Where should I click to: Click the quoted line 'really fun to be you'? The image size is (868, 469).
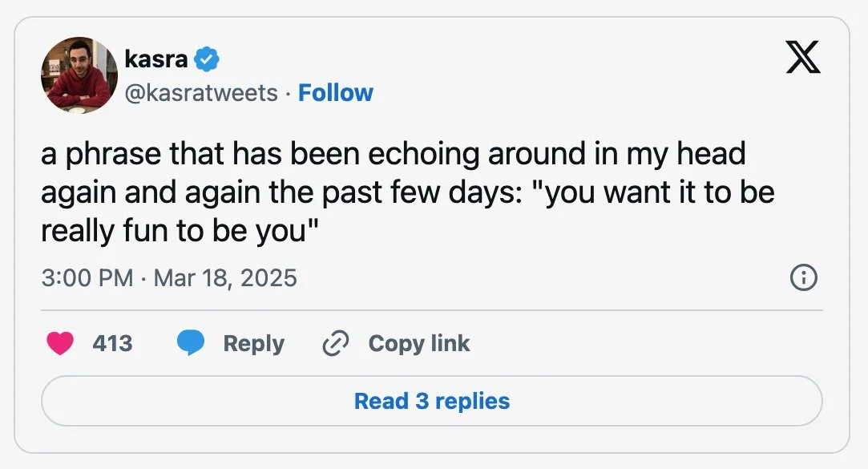point(180,231)
